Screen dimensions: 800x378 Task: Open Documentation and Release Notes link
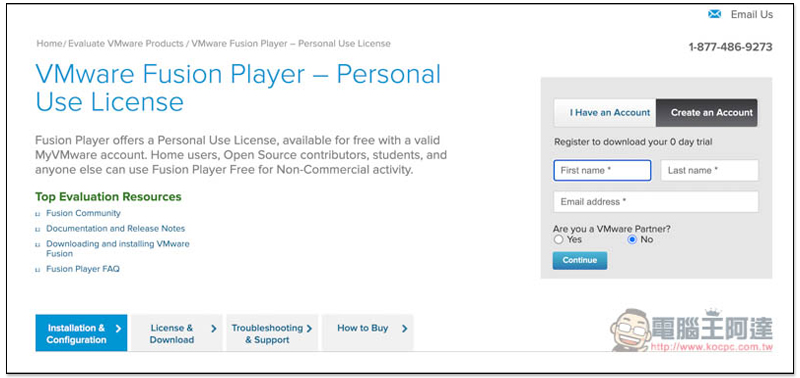point(116,229)
